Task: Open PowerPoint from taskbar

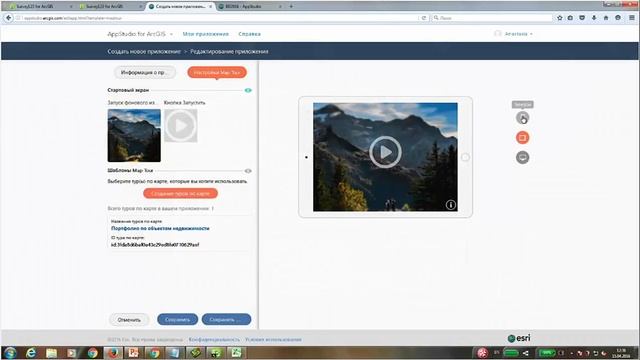Action: pos(133,353)
